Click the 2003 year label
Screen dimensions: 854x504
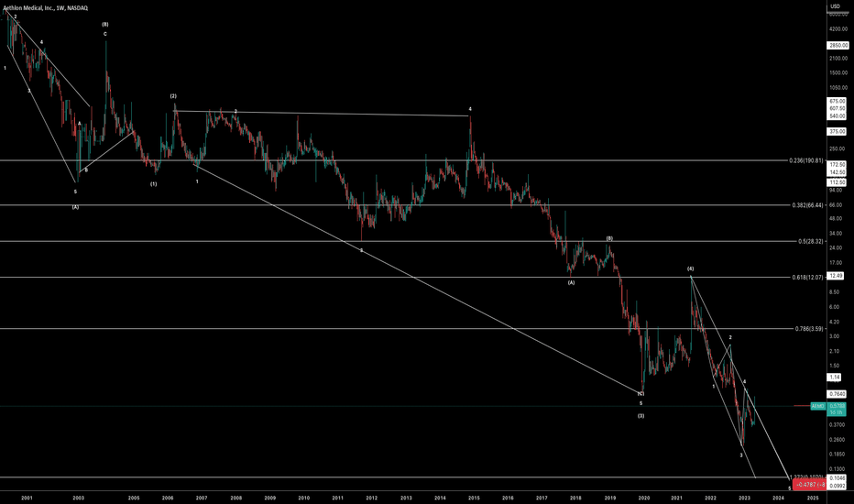tap(79, 498)
